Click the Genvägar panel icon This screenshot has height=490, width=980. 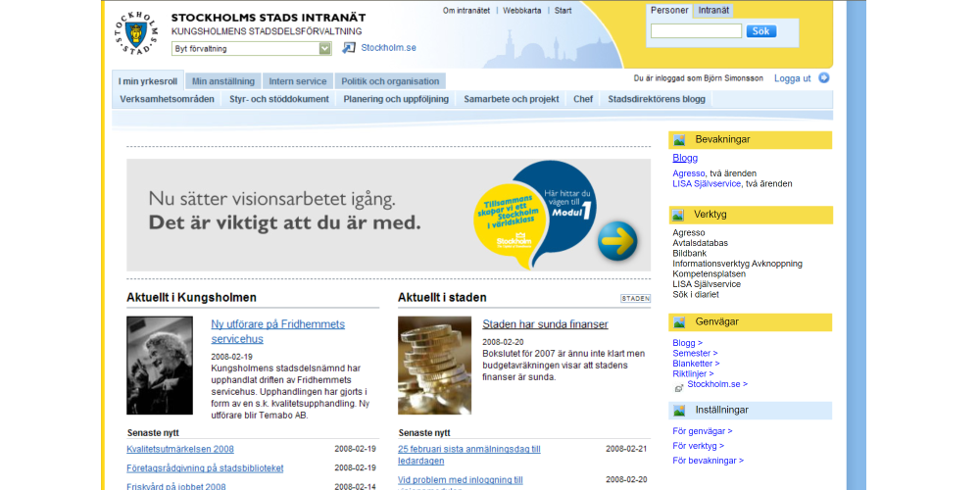(679, 322)
